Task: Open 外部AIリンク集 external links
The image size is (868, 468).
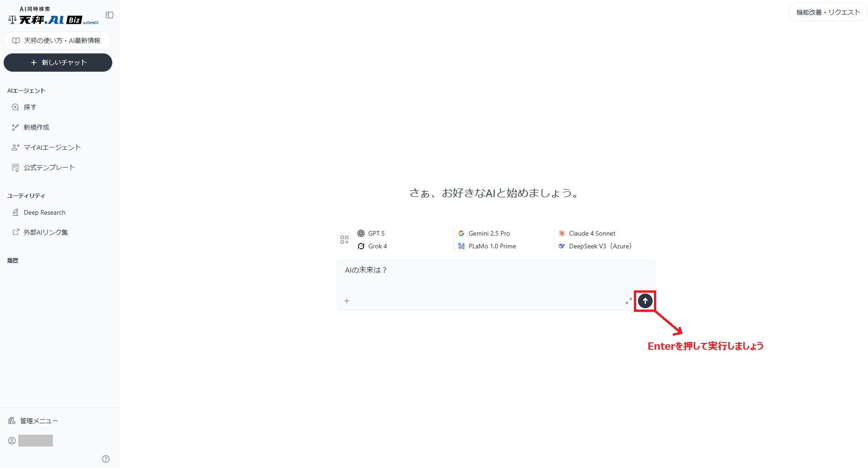Action: pos(46,232)
